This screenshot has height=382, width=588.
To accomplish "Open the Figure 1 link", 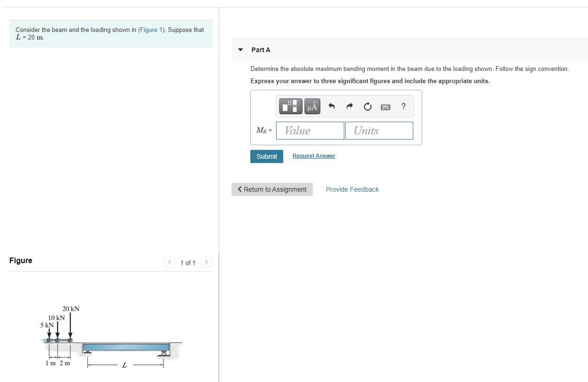I will click(151, 30).
